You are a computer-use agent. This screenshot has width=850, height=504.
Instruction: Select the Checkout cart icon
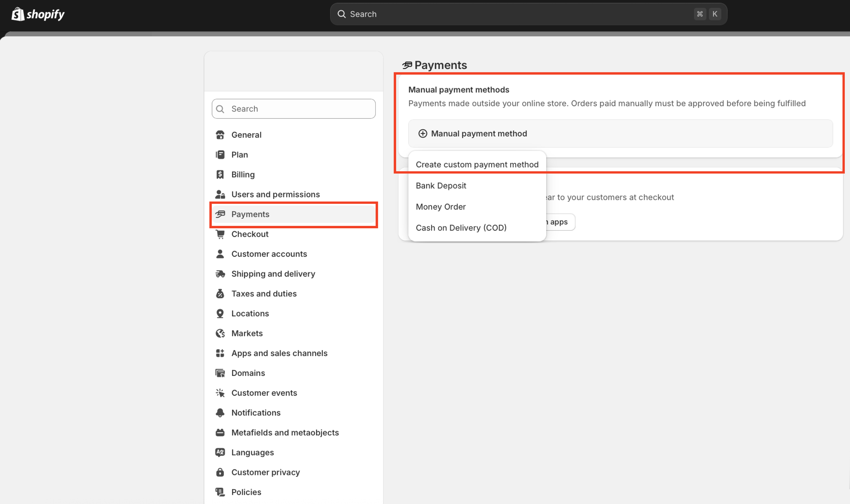220,234
